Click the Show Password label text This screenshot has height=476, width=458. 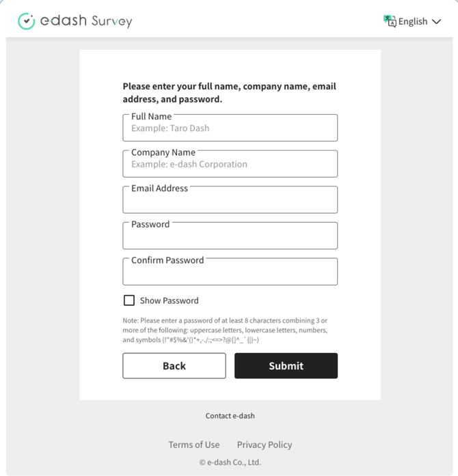tap(169, 300)
